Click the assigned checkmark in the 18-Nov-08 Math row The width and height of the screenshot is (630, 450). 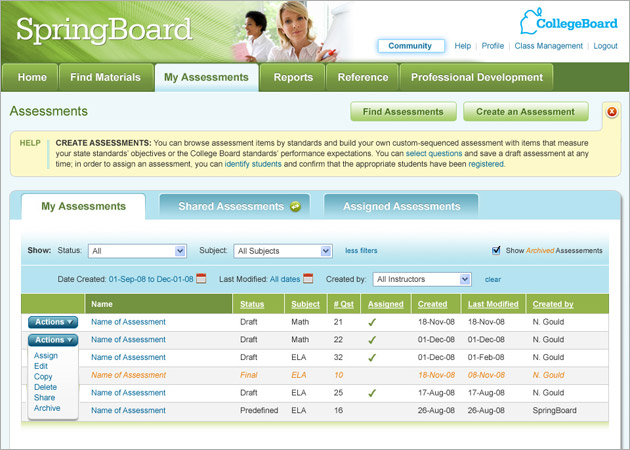coord(372,322)
